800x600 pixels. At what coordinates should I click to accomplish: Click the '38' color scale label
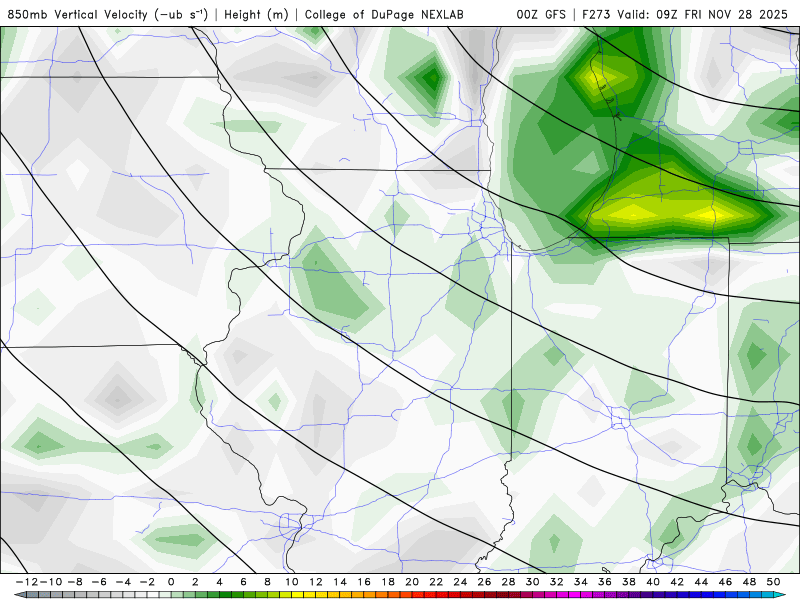pos(629,582)
